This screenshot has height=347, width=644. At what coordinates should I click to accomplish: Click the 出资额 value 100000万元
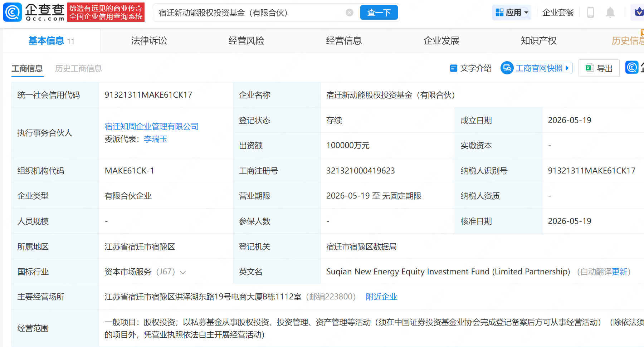[x=348, y=145]
